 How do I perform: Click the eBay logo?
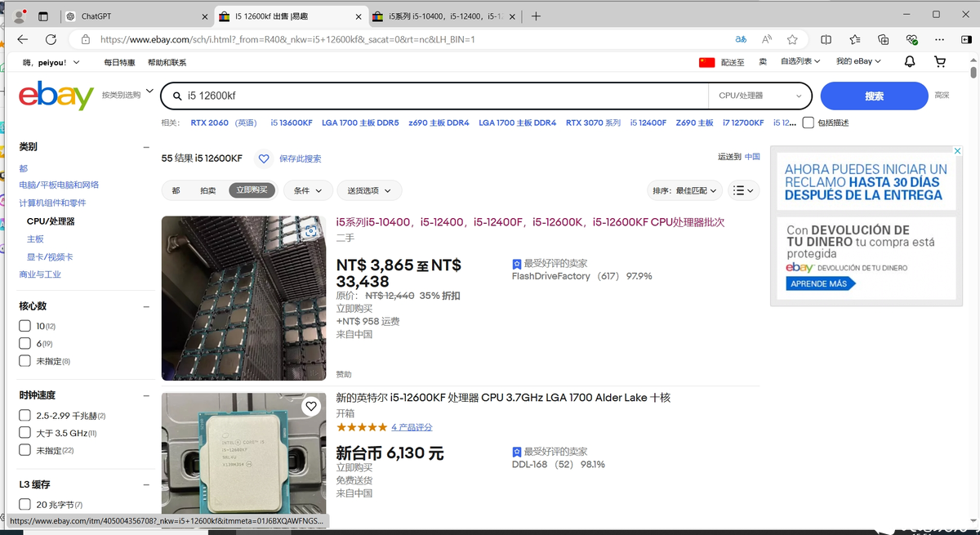(56, 96)
